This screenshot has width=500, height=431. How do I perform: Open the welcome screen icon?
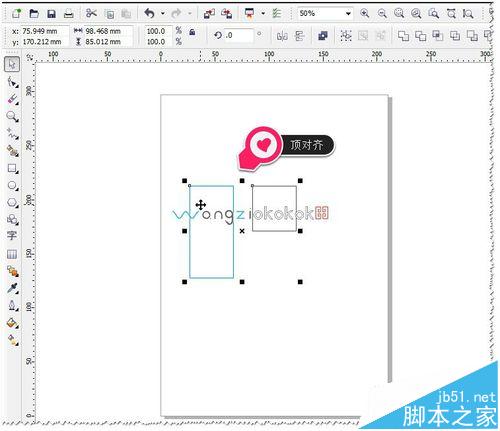277,14
